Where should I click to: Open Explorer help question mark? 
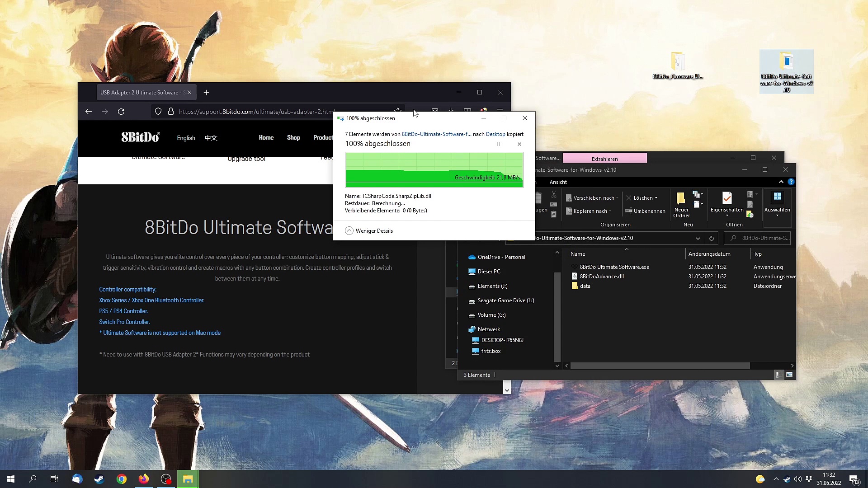click(791, 182)
